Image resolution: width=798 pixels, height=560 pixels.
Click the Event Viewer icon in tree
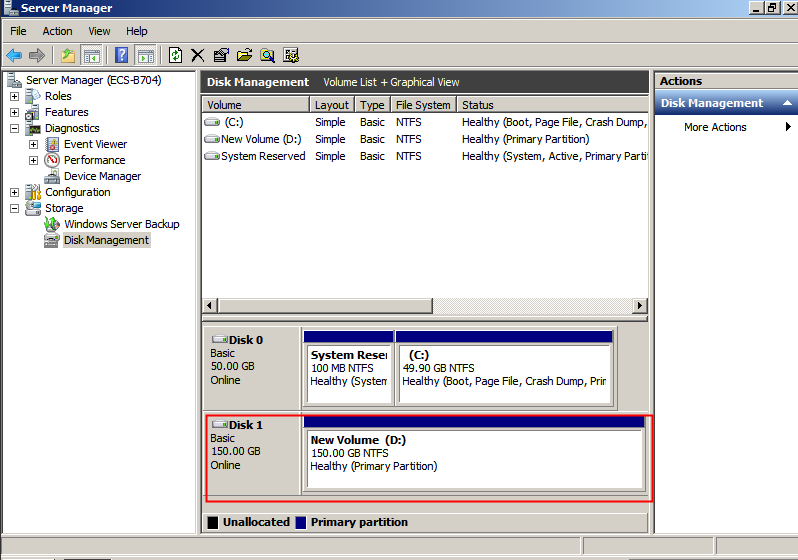point(52,144)
